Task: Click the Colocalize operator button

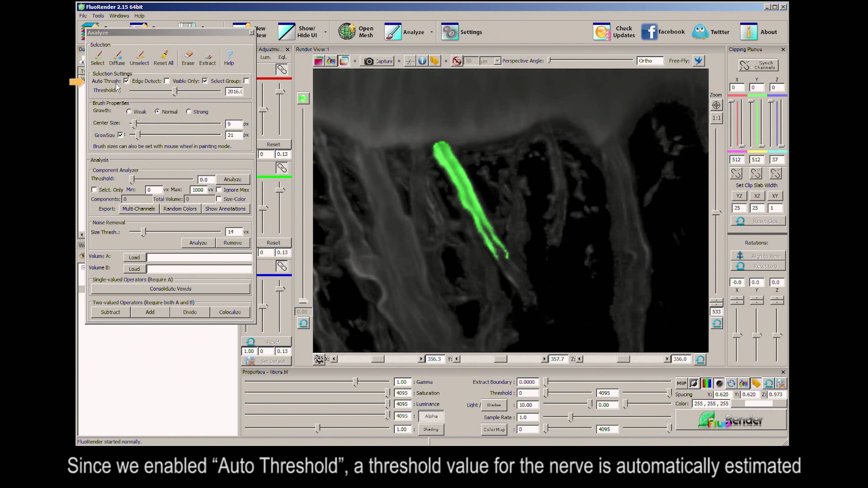Action: 230,312
